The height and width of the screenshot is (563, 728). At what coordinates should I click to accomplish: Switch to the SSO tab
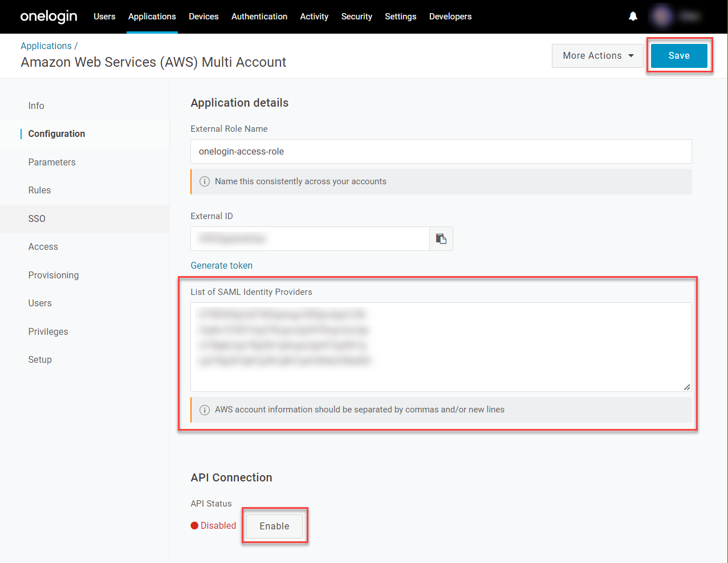coord(84,218)
